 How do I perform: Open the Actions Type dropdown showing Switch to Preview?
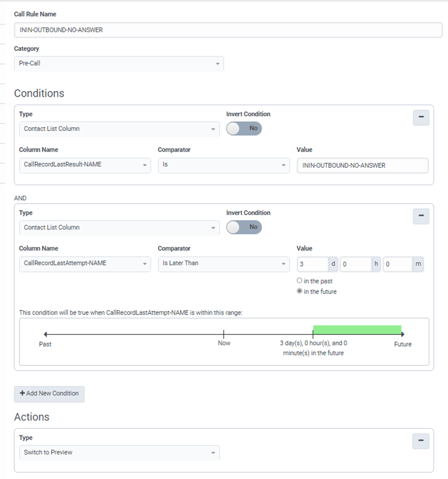point(119,452)
